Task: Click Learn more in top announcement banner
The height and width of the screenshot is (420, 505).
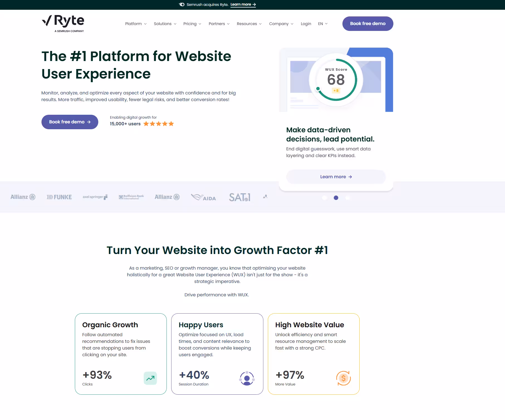Action: click(x=243, y=4)
